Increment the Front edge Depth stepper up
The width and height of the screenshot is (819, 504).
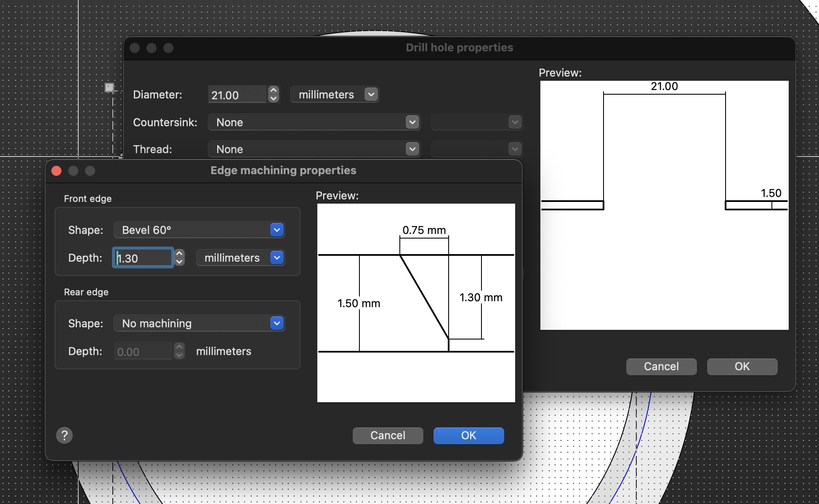pos(180,253)
